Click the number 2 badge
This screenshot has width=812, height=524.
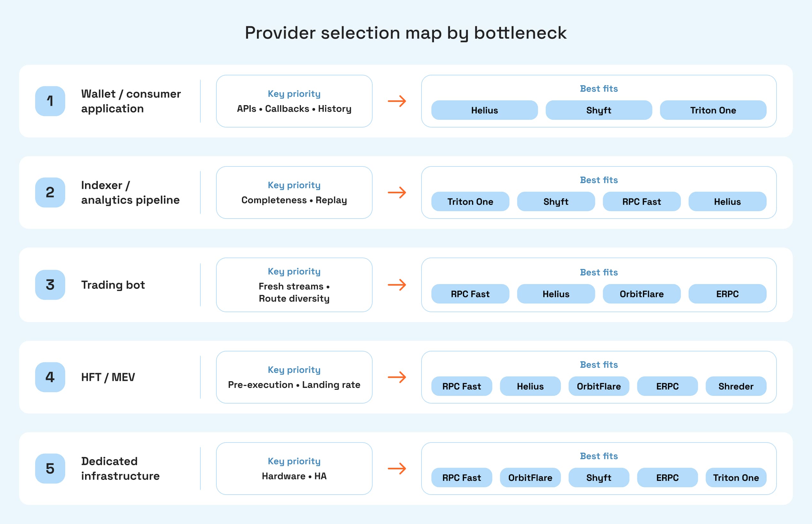point(50,193)
